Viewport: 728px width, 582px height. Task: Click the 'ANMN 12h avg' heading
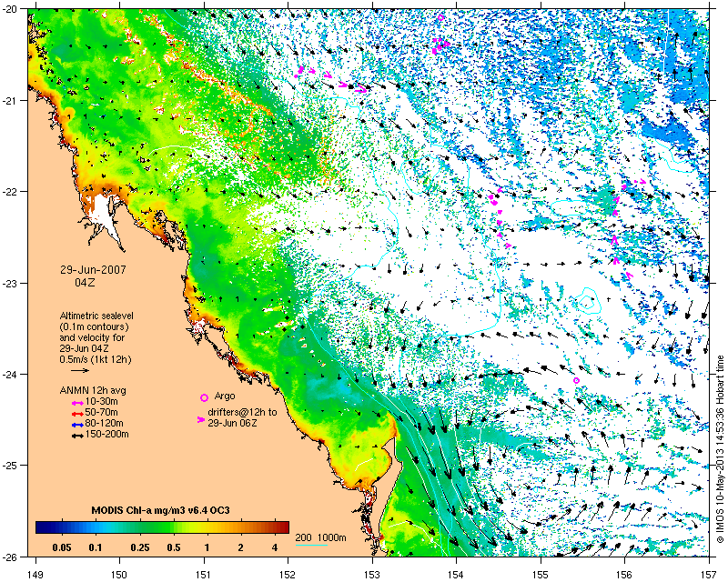pos(93,390)
